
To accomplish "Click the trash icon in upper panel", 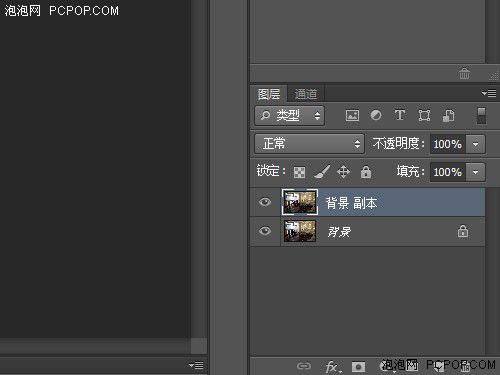I will tap(464, 74).
